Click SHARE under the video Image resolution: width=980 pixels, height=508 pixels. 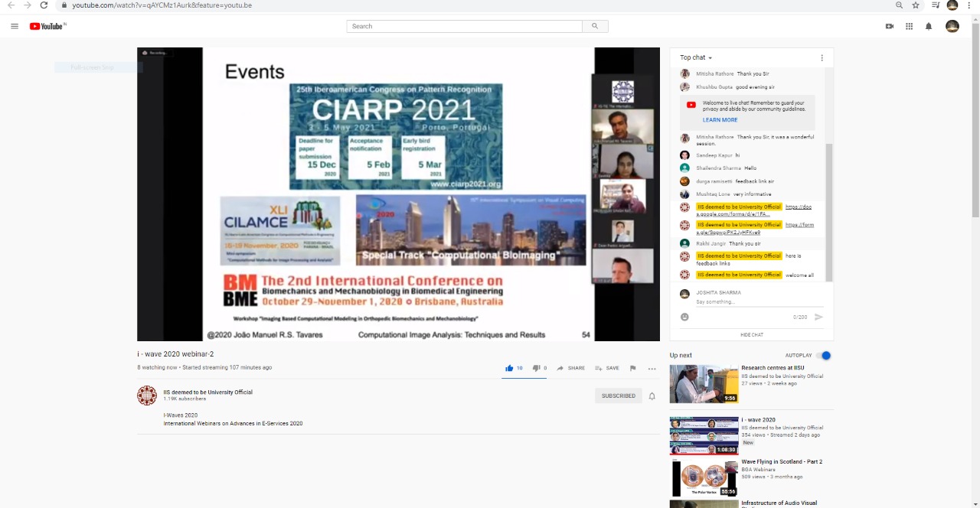pyautogui.click(x=570, y=368)
